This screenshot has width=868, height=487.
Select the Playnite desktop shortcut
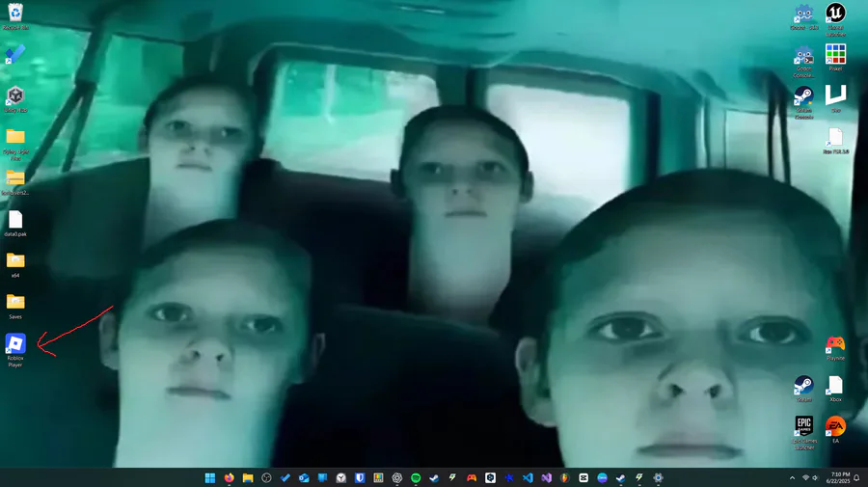(x=835, y=344)
